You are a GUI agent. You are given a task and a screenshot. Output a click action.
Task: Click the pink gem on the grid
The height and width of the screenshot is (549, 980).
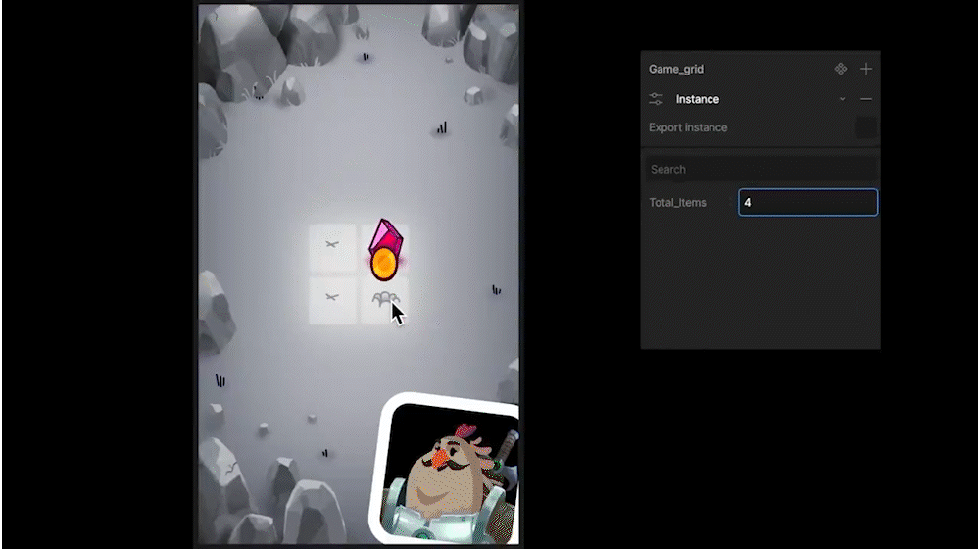click(385, 235)
